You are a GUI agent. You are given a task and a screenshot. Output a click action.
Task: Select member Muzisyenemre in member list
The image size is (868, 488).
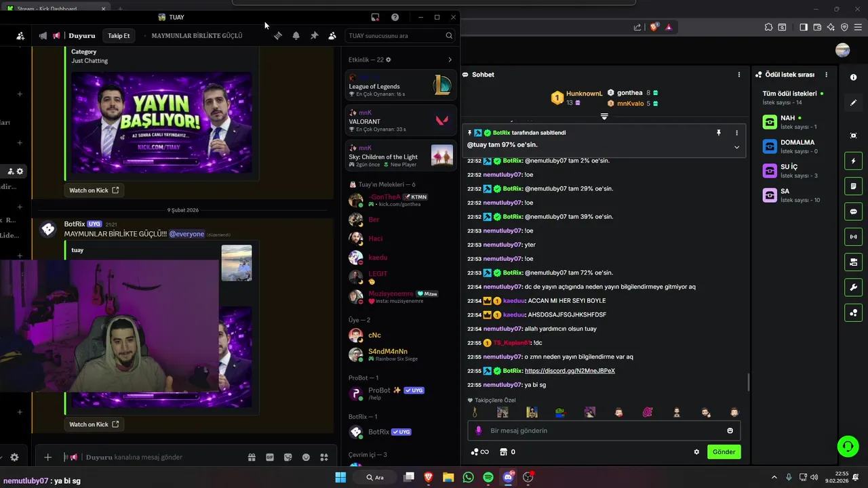pos(400,296)
